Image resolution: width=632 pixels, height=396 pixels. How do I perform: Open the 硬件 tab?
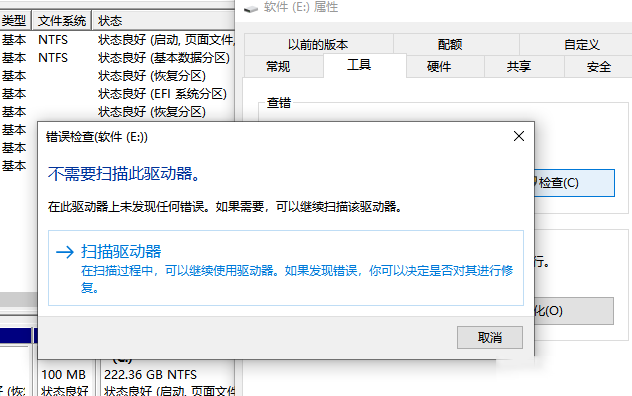tap(445, 67)
